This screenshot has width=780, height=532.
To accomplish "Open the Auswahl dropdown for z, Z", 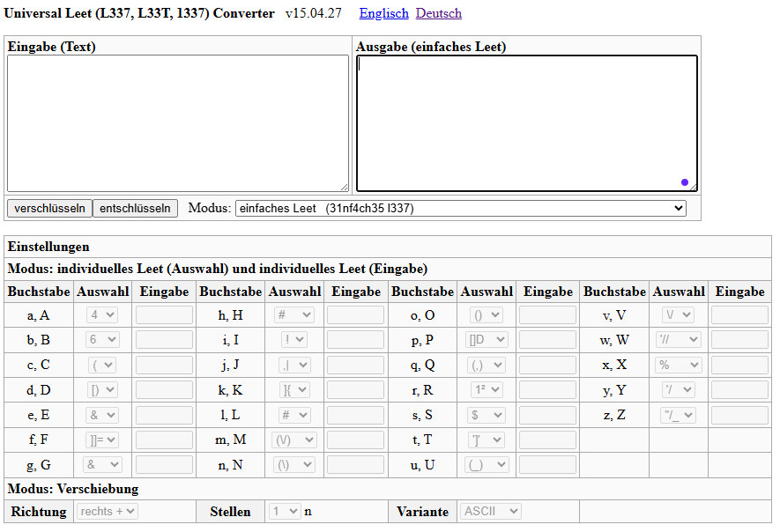I will pyautogui.click(x=678, y=415).
